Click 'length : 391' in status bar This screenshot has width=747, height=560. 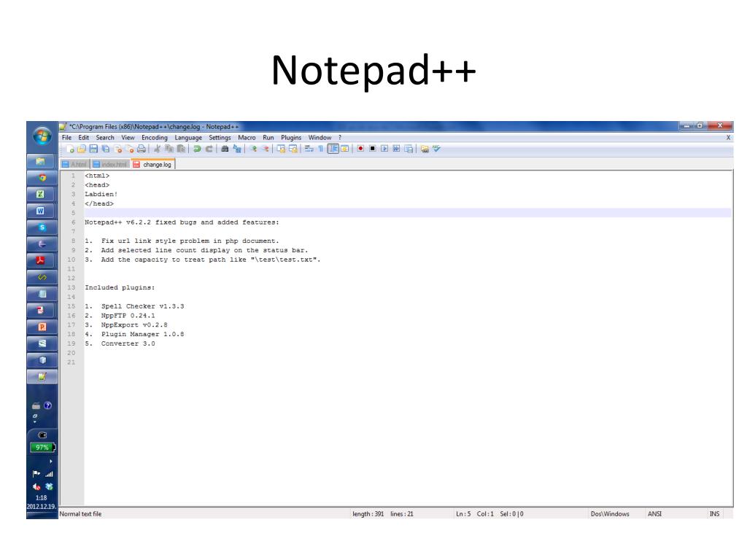pos(368,514)
